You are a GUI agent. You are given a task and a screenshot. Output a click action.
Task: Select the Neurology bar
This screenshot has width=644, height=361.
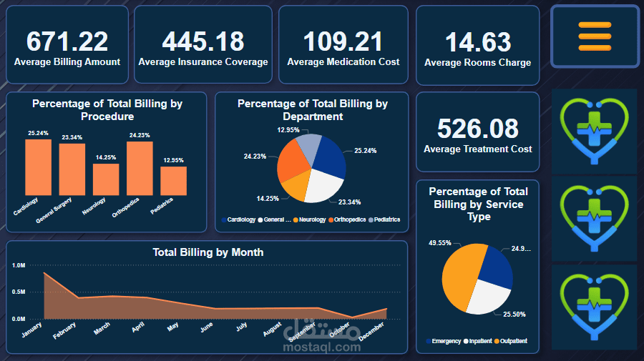(x=106, y=179)
